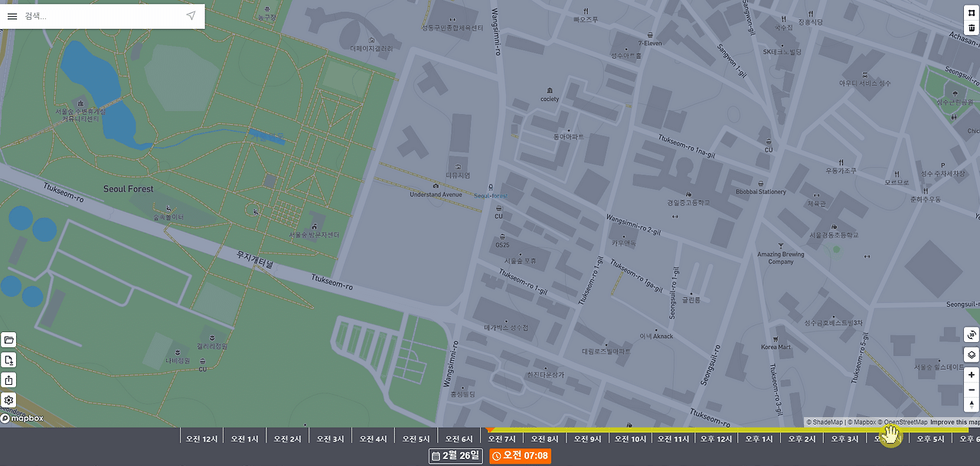Click the 서울숲 방문자센터 label
The width and height of the screenshot is (980, 466).
(314, 235)
